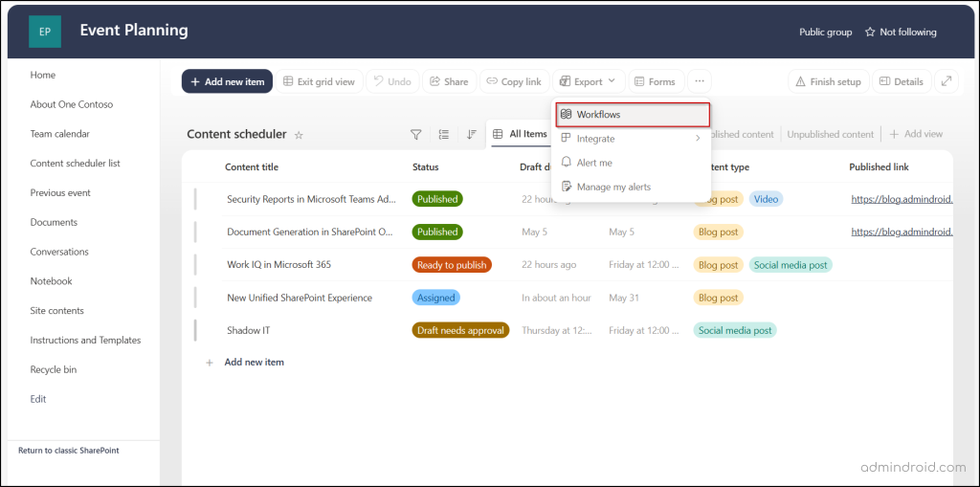
Task: Open the Forms toolbar button
Action: pos(656,81)
